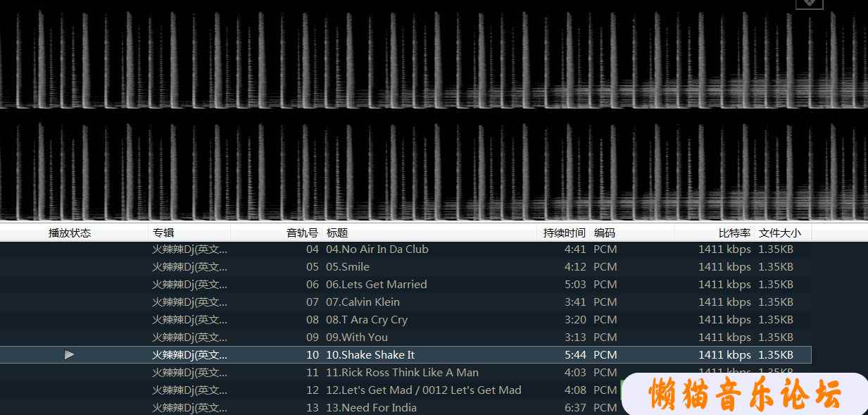This screenshot has width=868, height=415.
Task: Select track 12.Let's Get Mad / 0012
Action: pyautogui.click(x=424, y=390)
